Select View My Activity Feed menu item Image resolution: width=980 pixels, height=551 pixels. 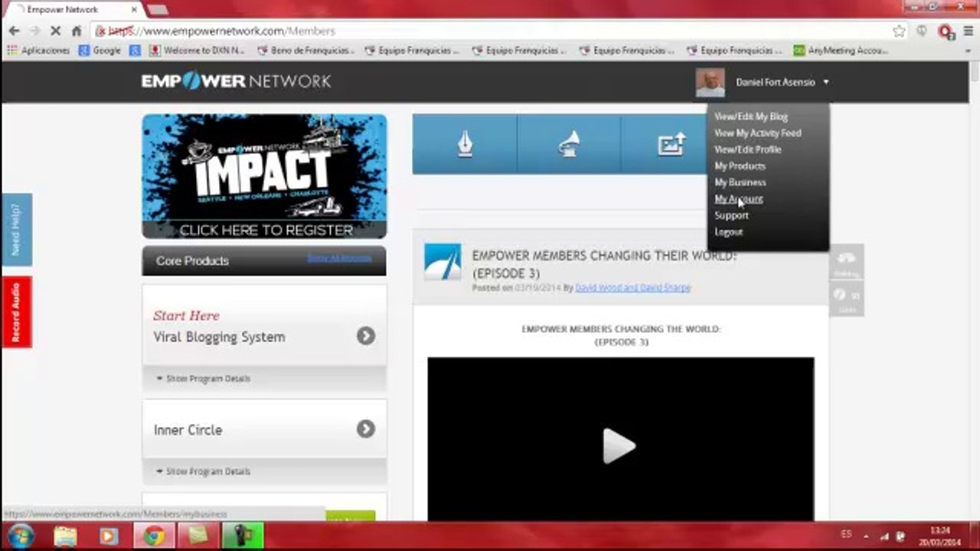758,133
